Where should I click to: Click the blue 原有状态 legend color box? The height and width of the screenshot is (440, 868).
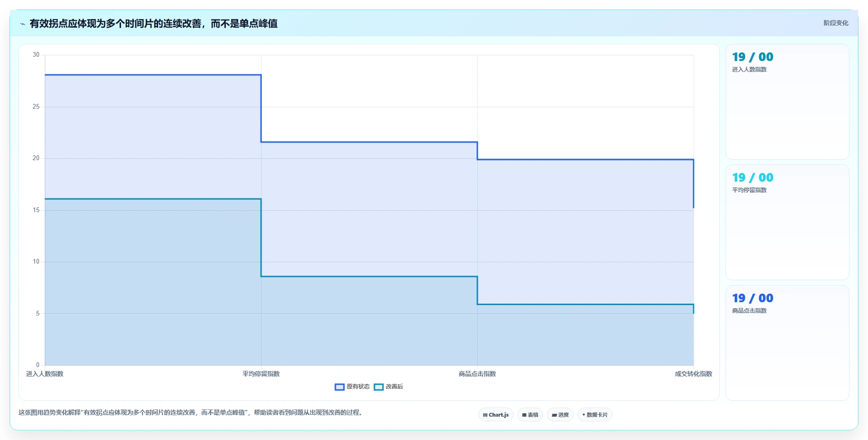pos(340,387)
